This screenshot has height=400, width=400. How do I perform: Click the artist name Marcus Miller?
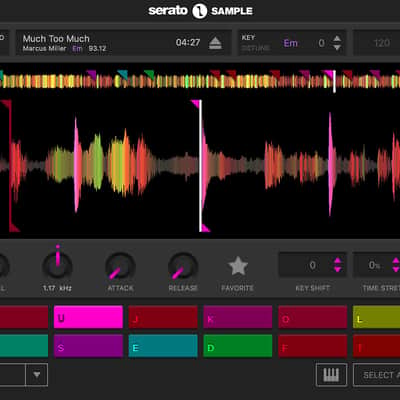(44, 49)
